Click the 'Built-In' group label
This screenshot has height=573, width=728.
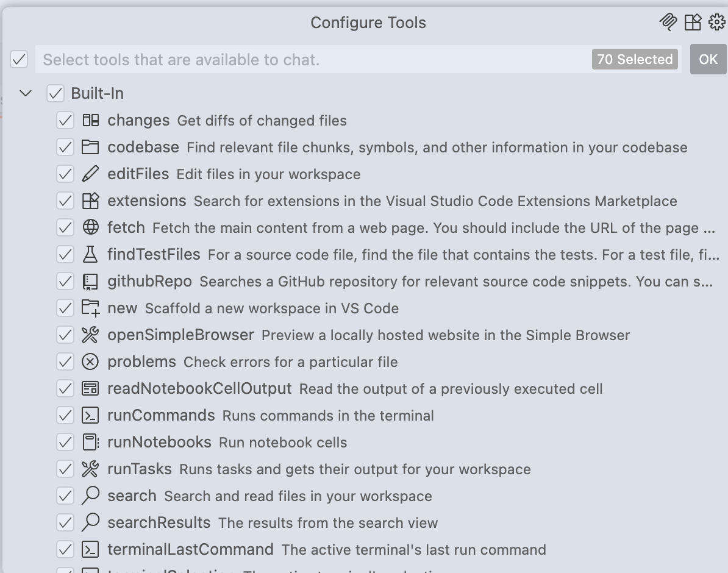click(97, 93)
